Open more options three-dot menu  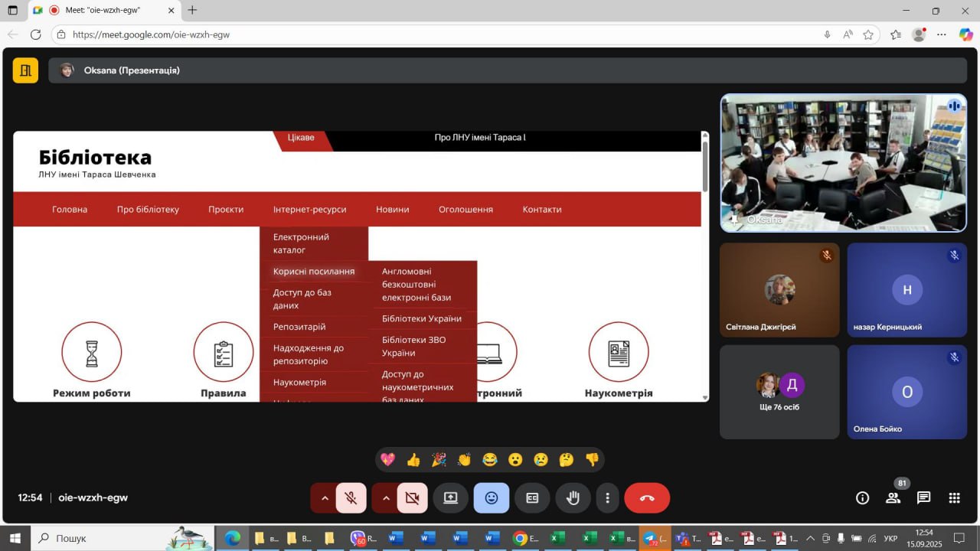tap(607, 498)
